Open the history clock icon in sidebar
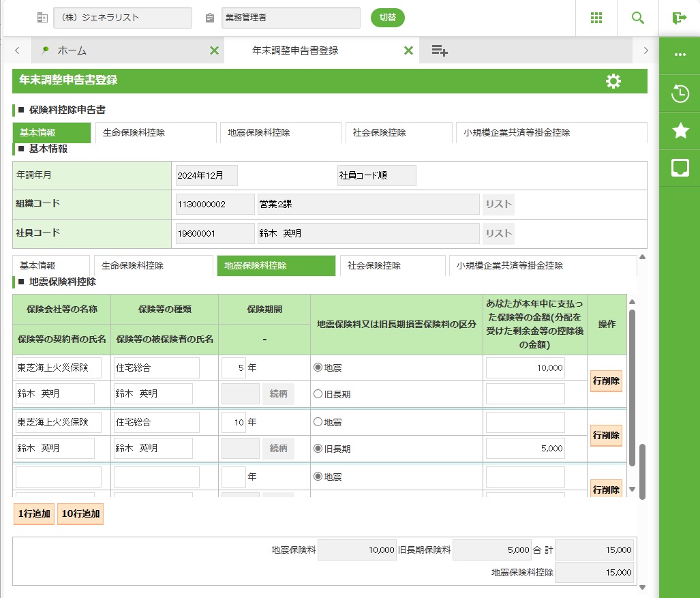 680,93
